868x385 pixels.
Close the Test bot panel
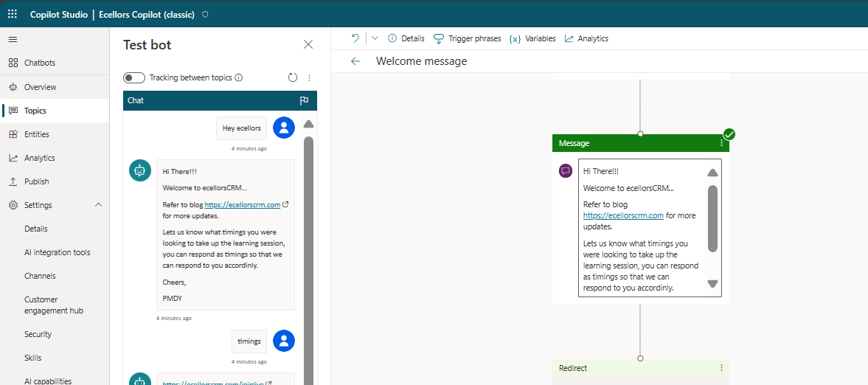pos(308,45)
